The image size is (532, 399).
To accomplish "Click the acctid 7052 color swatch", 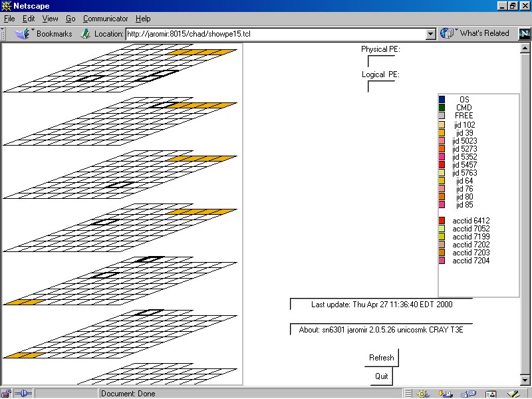I will click(x=442, y=228).
